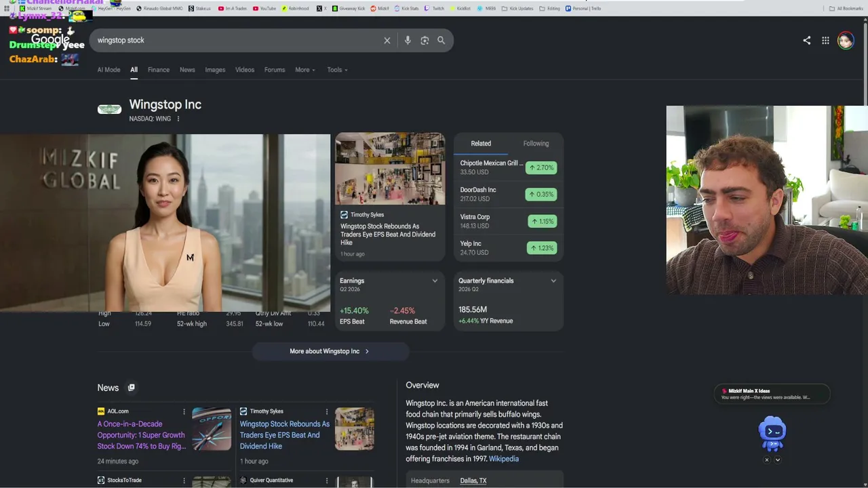Open the Kick Updates bookmarks folder

click(517, 9)
